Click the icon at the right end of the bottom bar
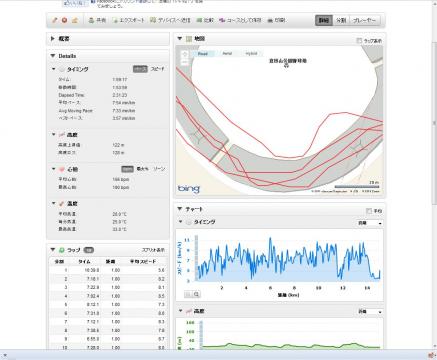 pos(430,355)
